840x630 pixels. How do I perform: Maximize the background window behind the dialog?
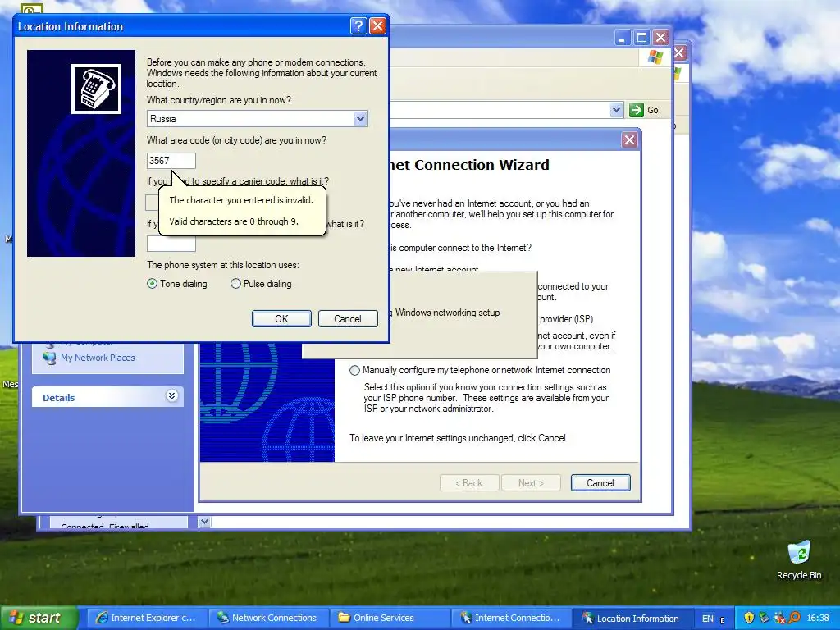click(x=641, y=38)
